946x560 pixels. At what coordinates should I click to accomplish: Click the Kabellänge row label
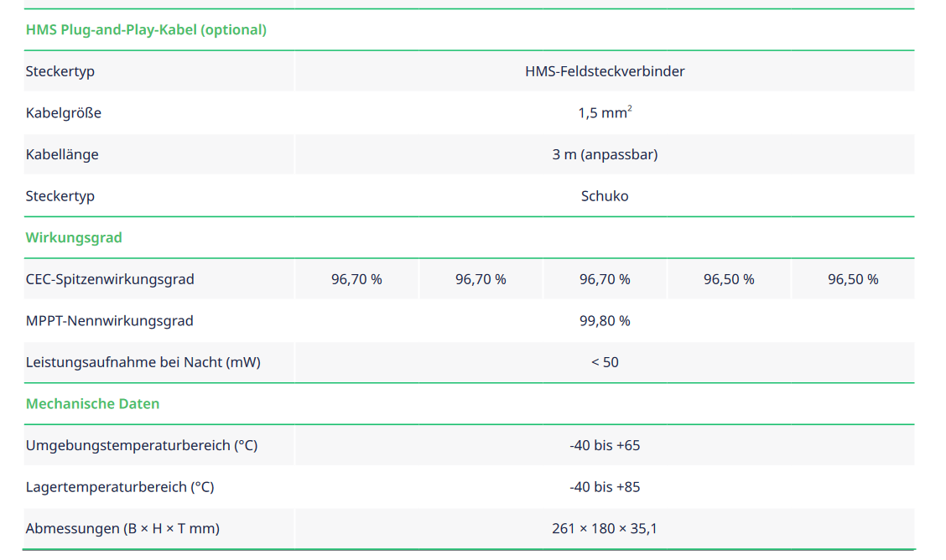(x=62, y=154)
